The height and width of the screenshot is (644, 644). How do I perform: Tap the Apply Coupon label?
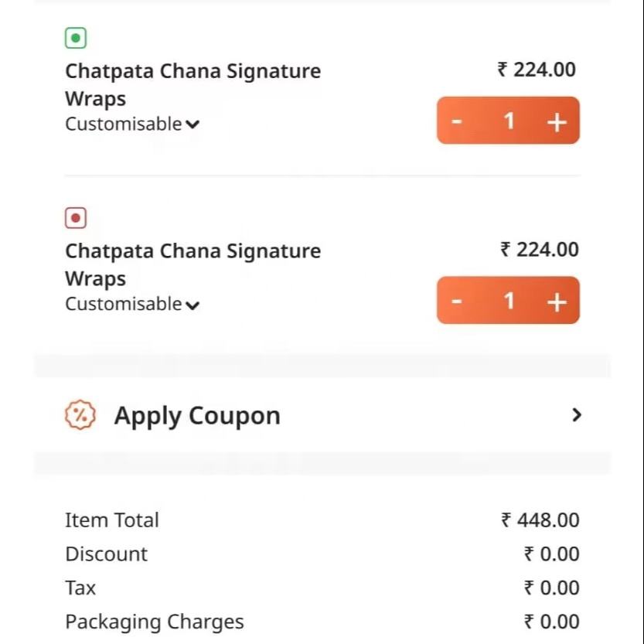(x=197, y=416)
